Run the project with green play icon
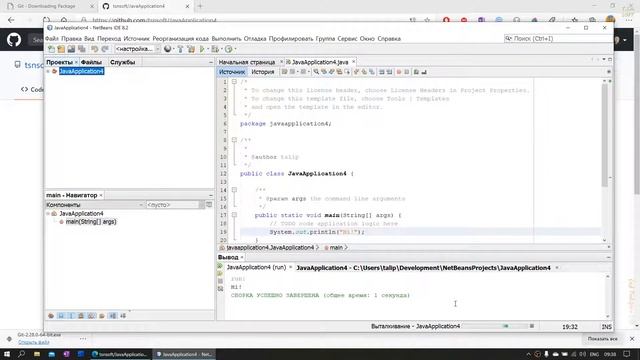 (202, 49)
